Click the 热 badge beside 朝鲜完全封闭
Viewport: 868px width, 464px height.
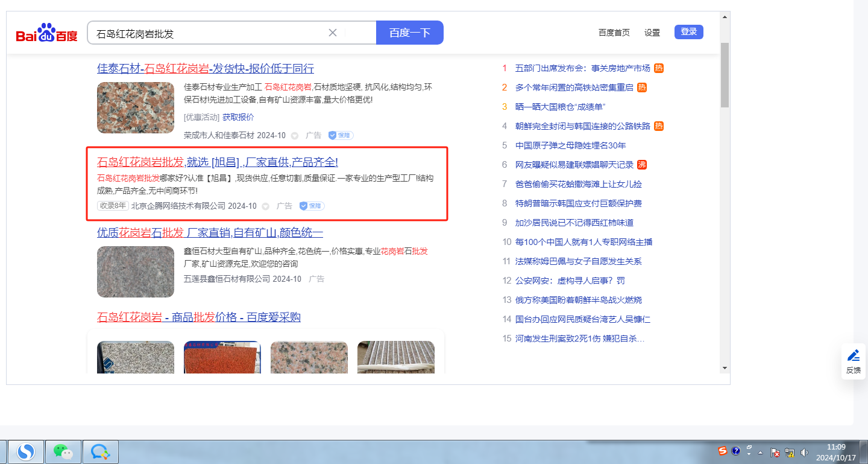click(x=659, y=126)
